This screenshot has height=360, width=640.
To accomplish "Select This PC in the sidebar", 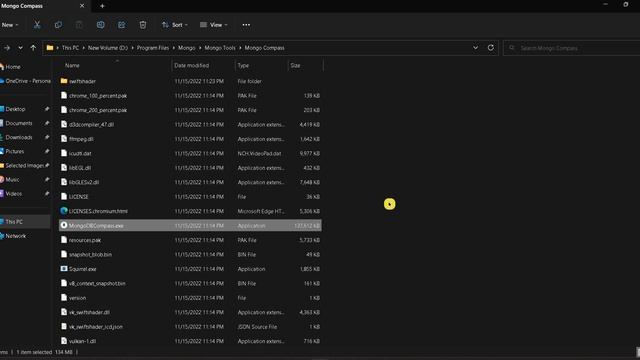I will [x=25, y=222].
